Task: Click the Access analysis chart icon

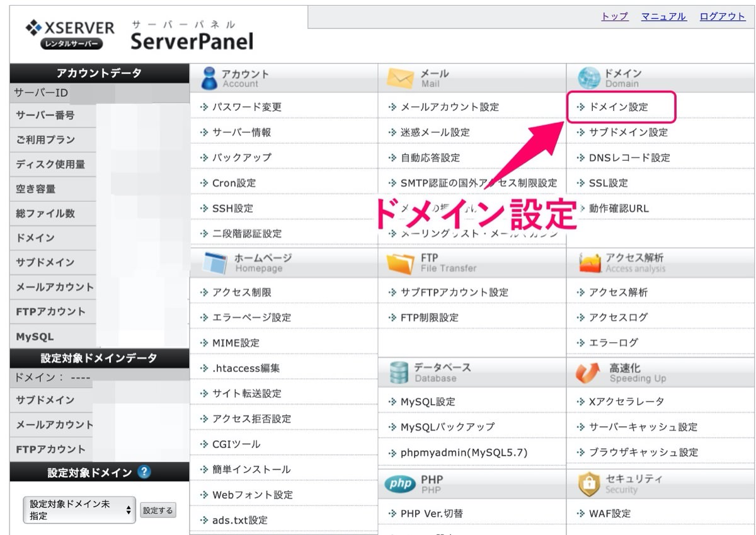Action: pos(590,263)
